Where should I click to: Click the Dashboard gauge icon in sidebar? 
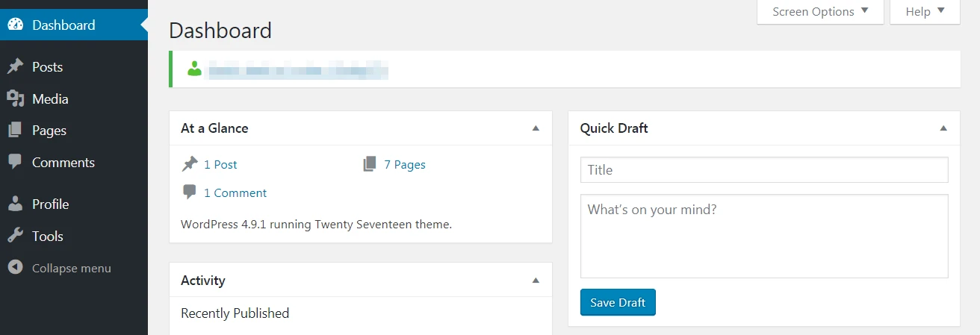pyautogui.click(x=15, y=25)
